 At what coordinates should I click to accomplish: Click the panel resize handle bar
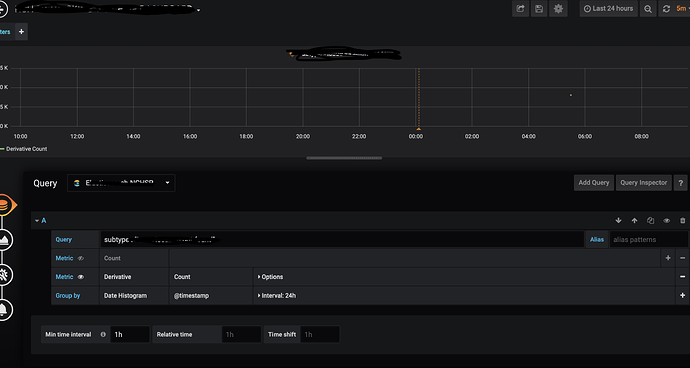[344, 158]
